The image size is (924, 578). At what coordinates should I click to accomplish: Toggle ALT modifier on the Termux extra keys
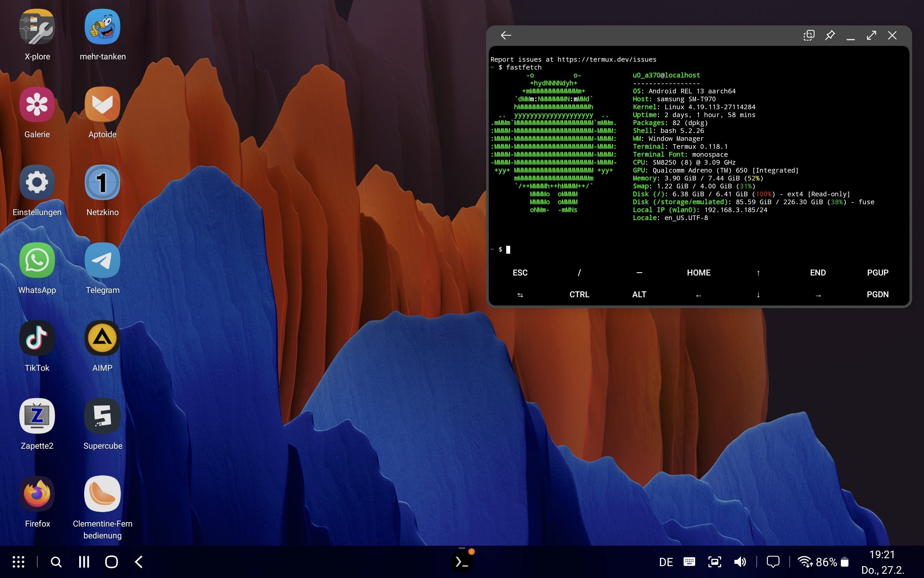click(639, 294)
